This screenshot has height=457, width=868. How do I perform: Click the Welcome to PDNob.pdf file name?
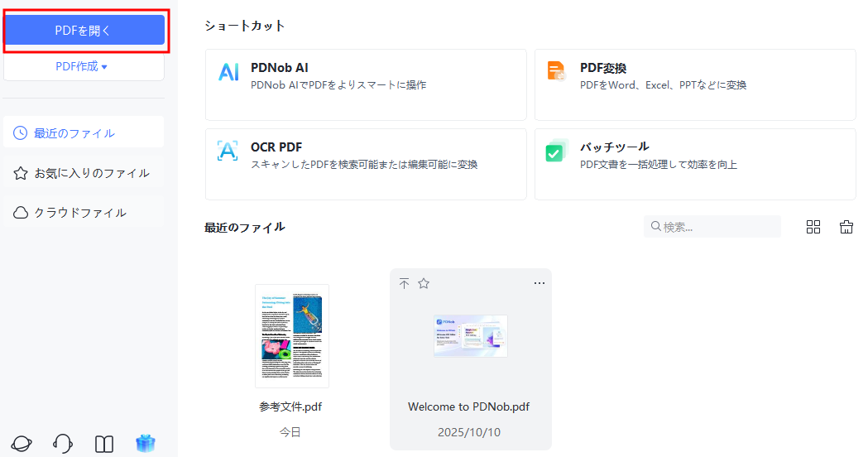(x=469, y=406)
